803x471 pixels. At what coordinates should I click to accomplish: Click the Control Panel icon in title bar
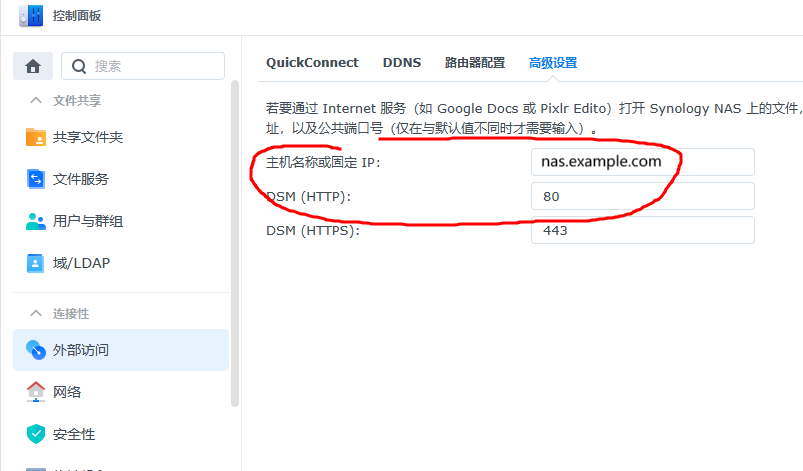click(30, 16)
